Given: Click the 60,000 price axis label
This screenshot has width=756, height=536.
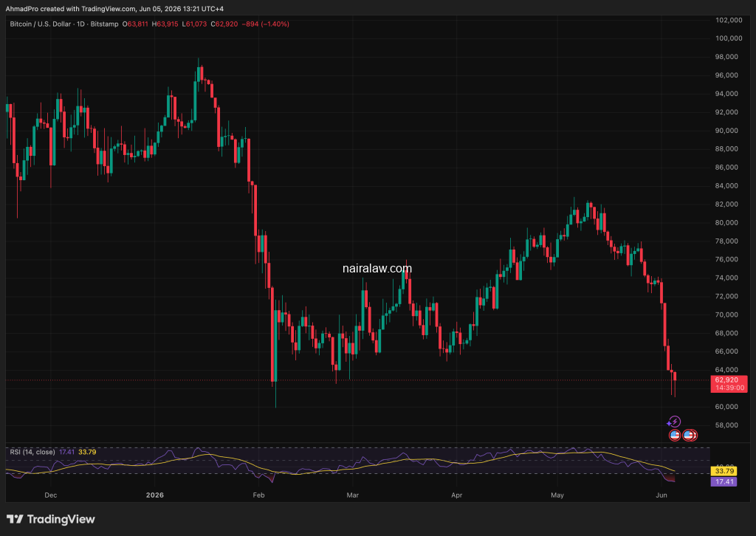Looking at the screenshot, I should pos(726,407).
